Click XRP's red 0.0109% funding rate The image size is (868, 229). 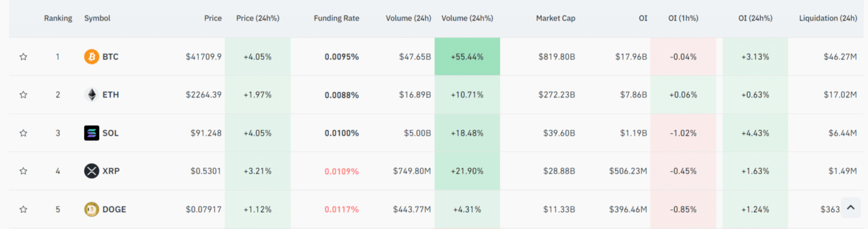[x=341, y=171]
